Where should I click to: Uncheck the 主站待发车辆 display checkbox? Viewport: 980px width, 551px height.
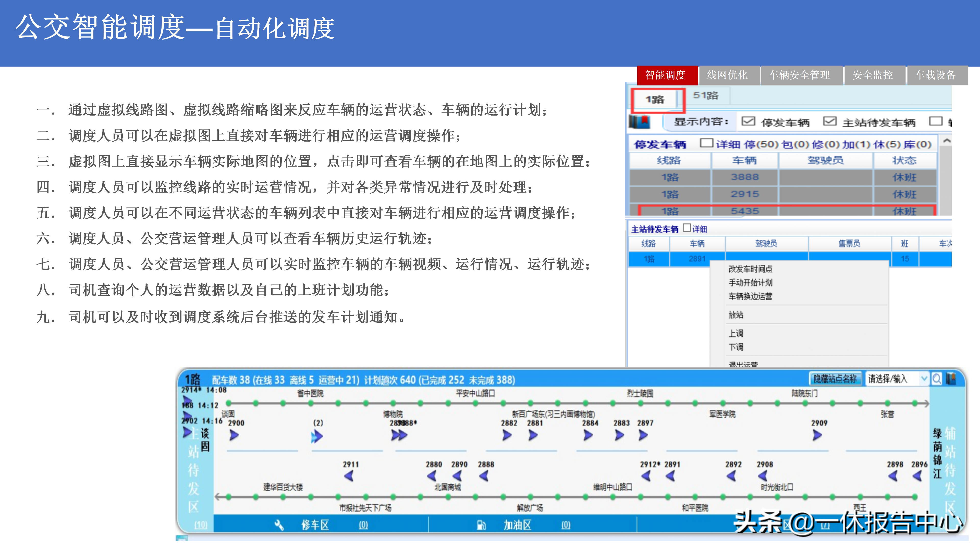coord(829,121)
